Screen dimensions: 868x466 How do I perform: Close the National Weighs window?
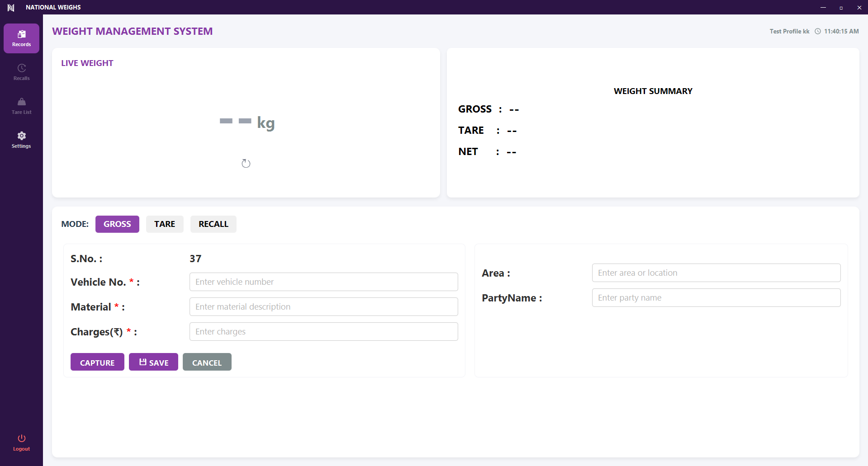coord(859,7)
